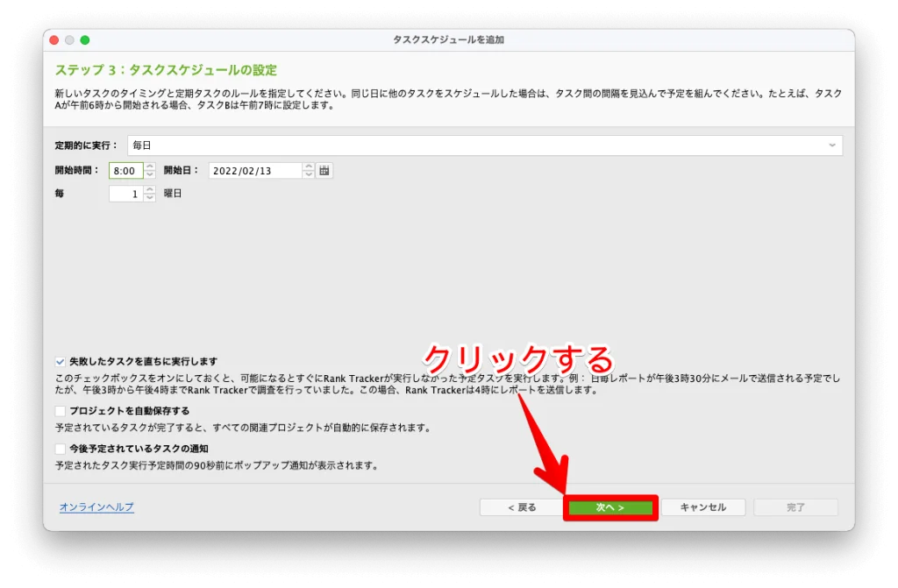The image size is (898, 588).
Task: Enable 今後予定されているタスクの通知 checkbox
Action: point(60,449)
